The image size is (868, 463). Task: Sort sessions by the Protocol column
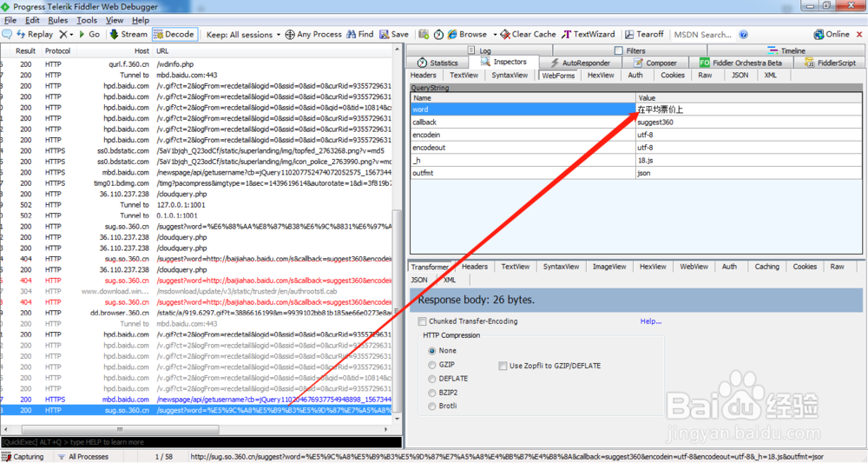pyautogui.click(x=57, y=51)
